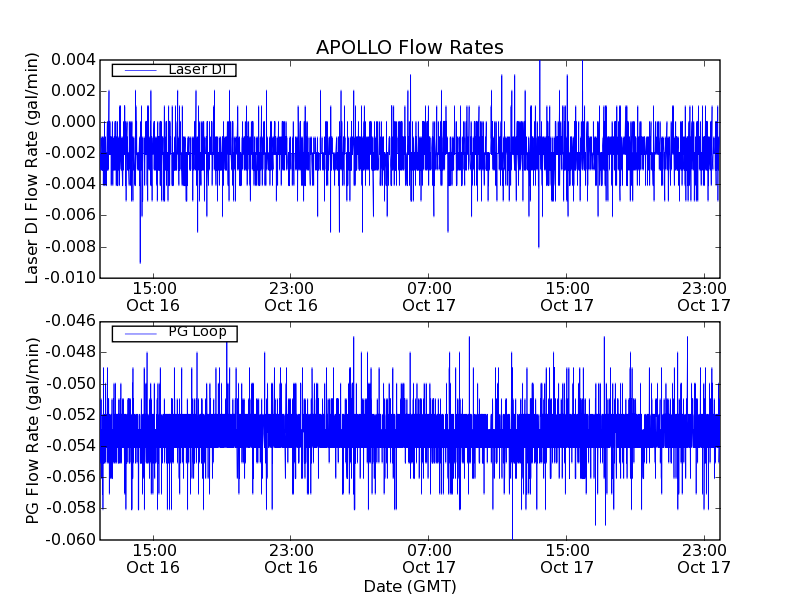
Task: Click the 0.000 y-axis tick label
Action: (x=73, y=122)
